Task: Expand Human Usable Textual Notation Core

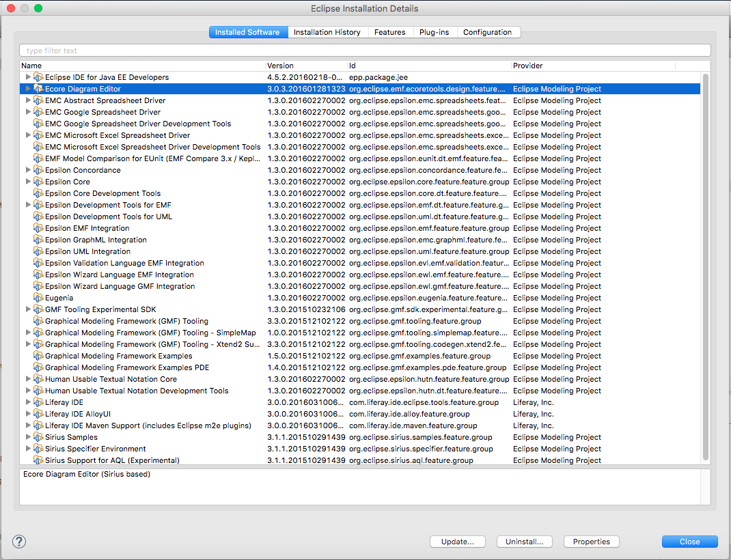Action: [28, 379]
